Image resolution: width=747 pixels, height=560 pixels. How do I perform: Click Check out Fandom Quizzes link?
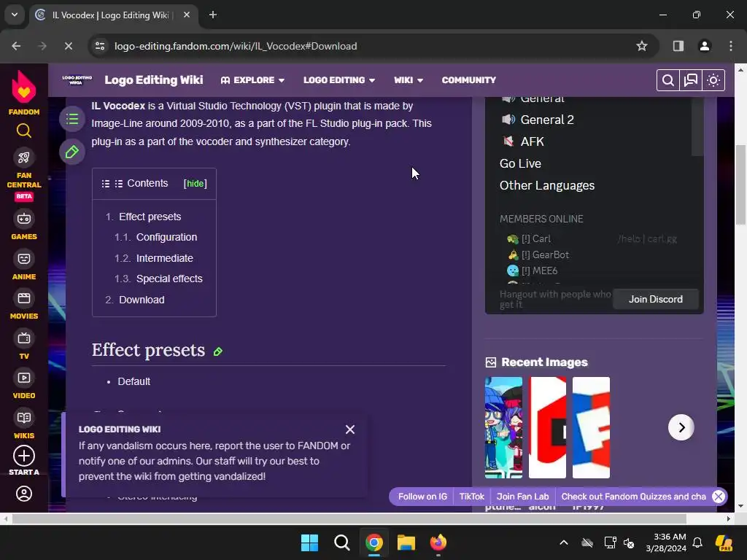coord(634,497)
